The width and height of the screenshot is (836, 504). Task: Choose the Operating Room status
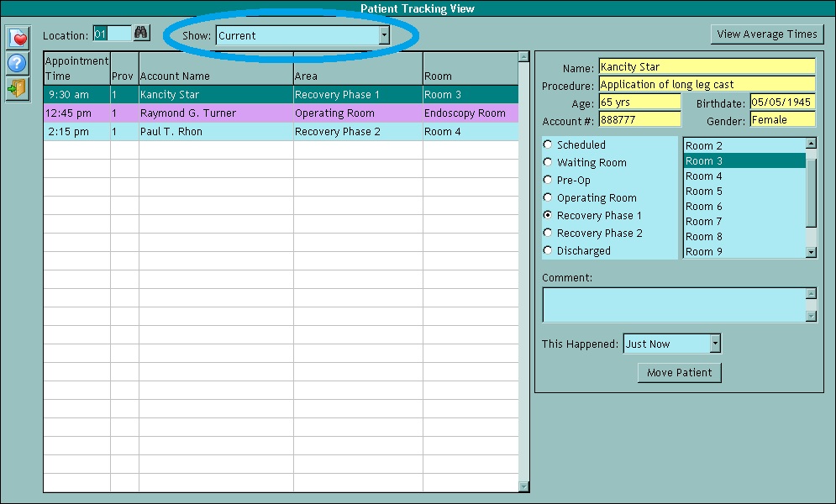[x=548, y=197]
